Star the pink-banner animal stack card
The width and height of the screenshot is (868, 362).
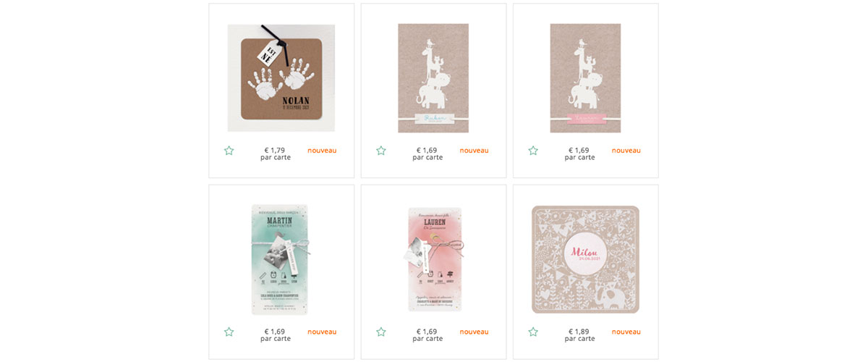point(533,151)
